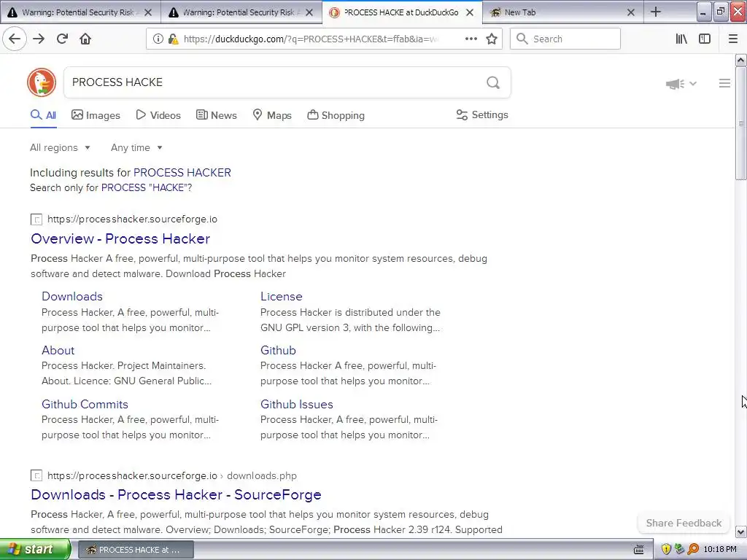Open the DuckDuckGo megaphone spread menu
Screen dimensions: 747x560
681,84
